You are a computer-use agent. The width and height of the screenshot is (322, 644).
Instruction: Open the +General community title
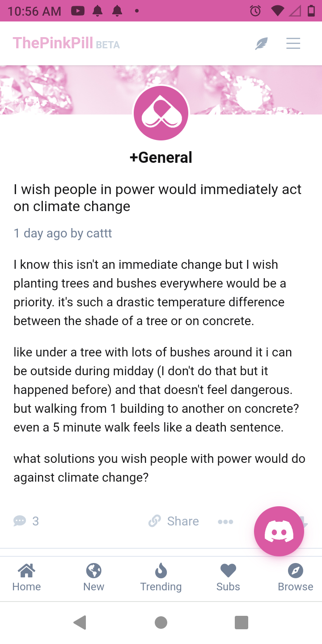click(161, 157)
